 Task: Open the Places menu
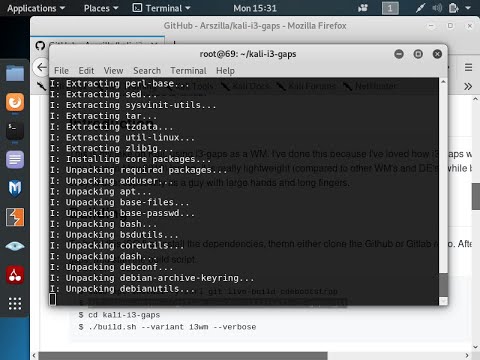pos(101,8)
